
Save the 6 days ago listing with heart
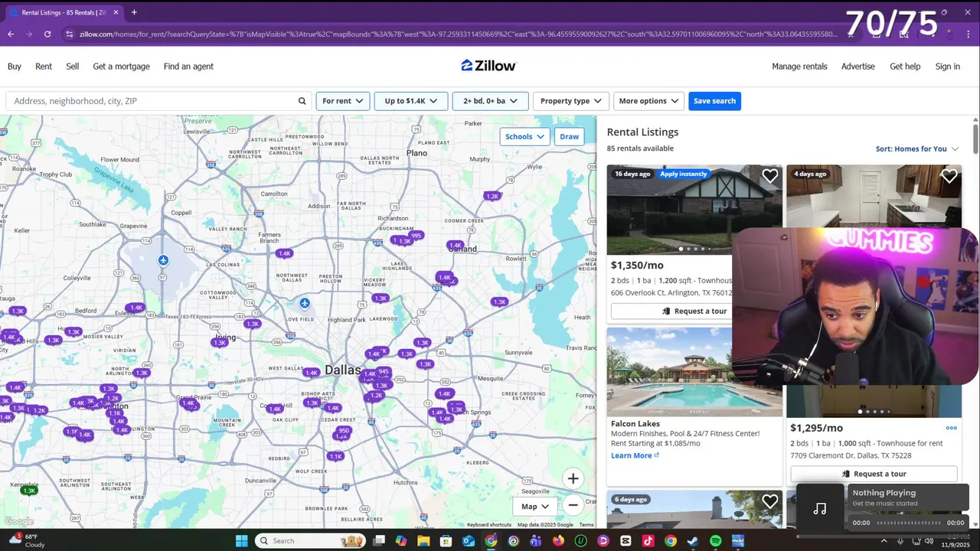769,502
